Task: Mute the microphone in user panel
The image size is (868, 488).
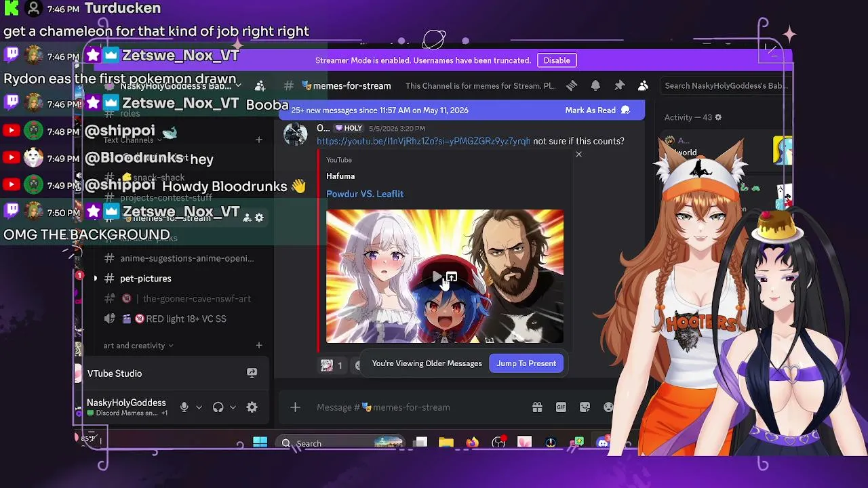Action: pyautogui.click(x=184, y=407)
